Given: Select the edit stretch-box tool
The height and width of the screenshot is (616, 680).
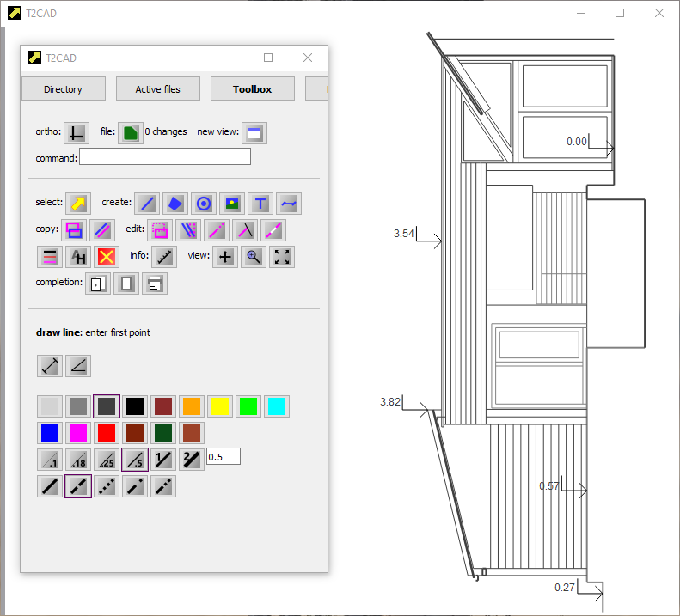Looking at the screenshot, I should point(160,230).
